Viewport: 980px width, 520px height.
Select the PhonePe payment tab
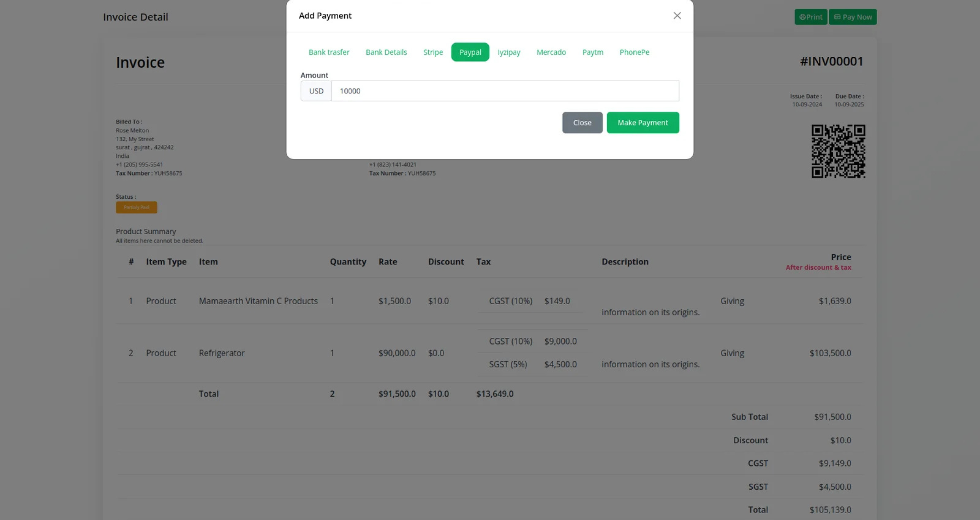pyautogui.click(x=634, y=52)
